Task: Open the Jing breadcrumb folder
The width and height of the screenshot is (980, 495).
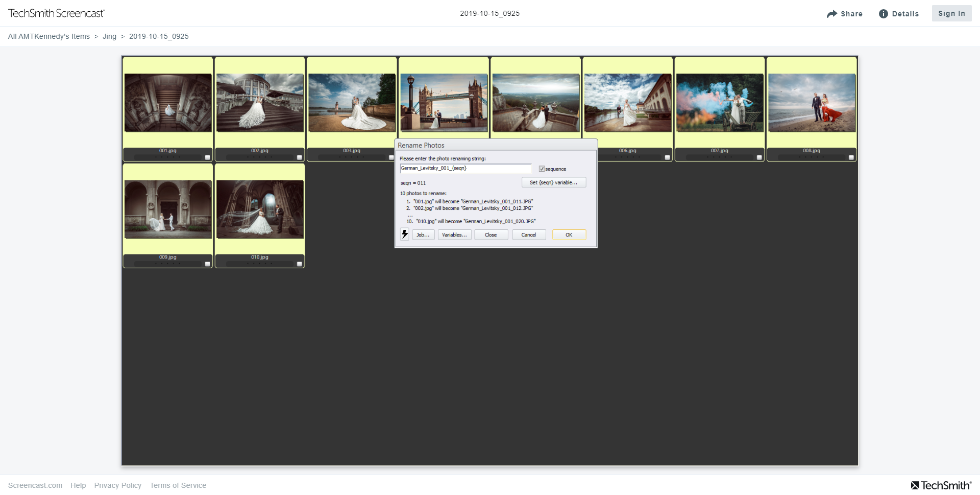Action: tap(109, 36)
